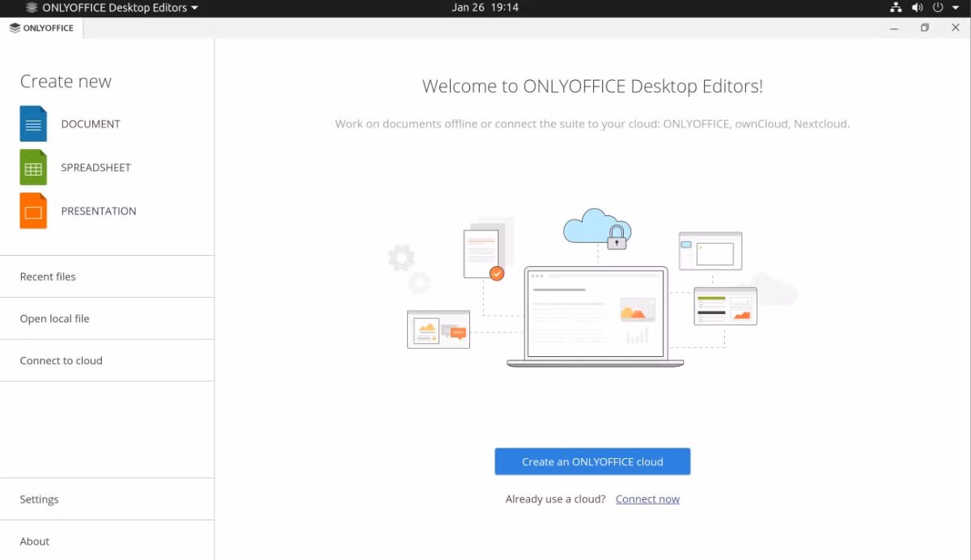Follow the Connect now link

(x=647, y=499)
